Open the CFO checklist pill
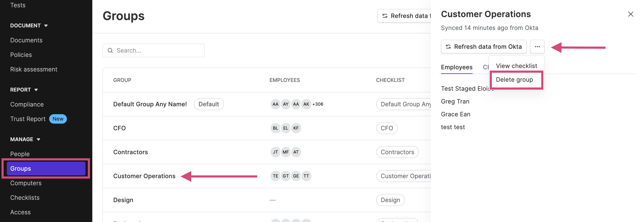 click(x=387, y=128)
